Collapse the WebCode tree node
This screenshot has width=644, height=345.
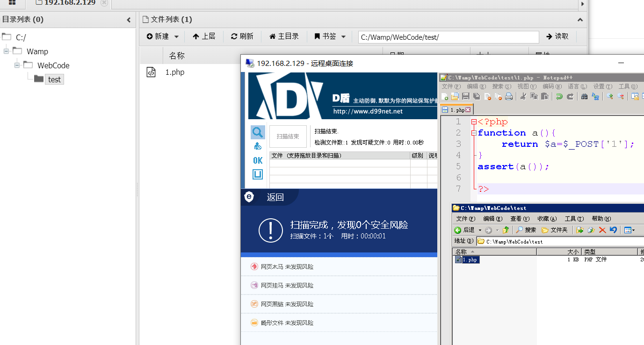tap(17, 65)
